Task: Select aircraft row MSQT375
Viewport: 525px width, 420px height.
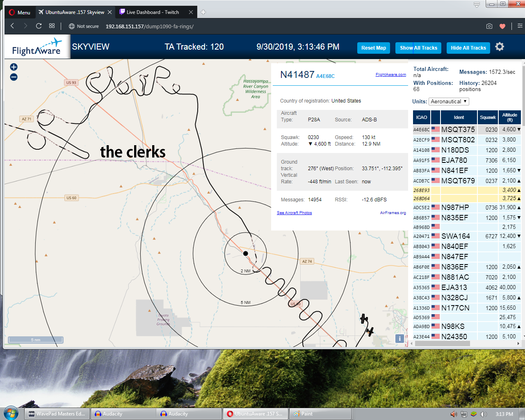Action: 467,130
